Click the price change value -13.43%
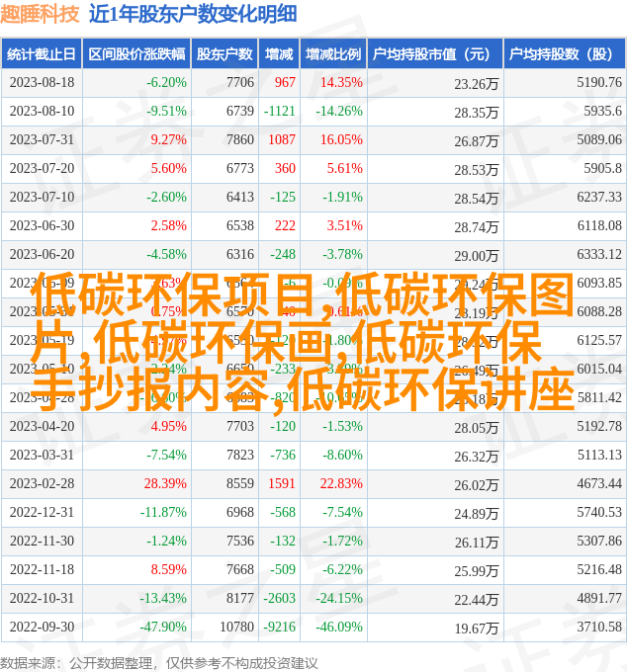 [x=163, y=599]
